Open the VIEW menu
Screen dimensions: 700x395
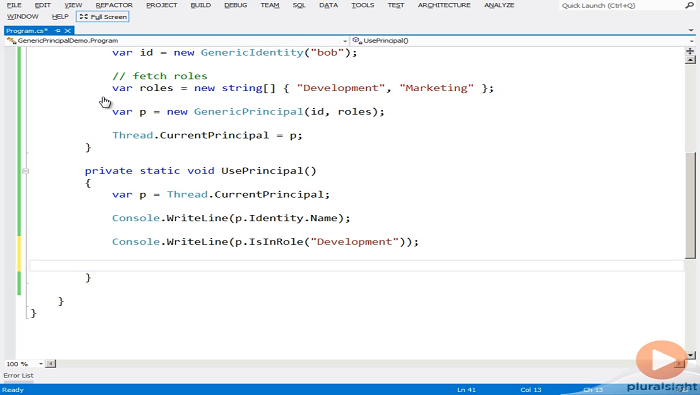pos(73,5)
